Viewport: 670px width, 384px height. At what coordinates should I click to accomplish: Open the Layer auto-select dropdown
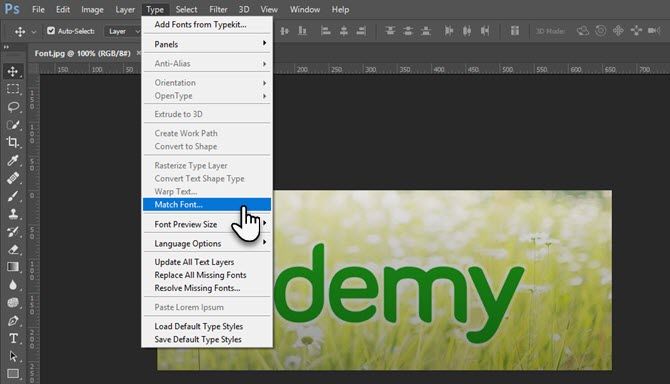[x=123, y=31]
